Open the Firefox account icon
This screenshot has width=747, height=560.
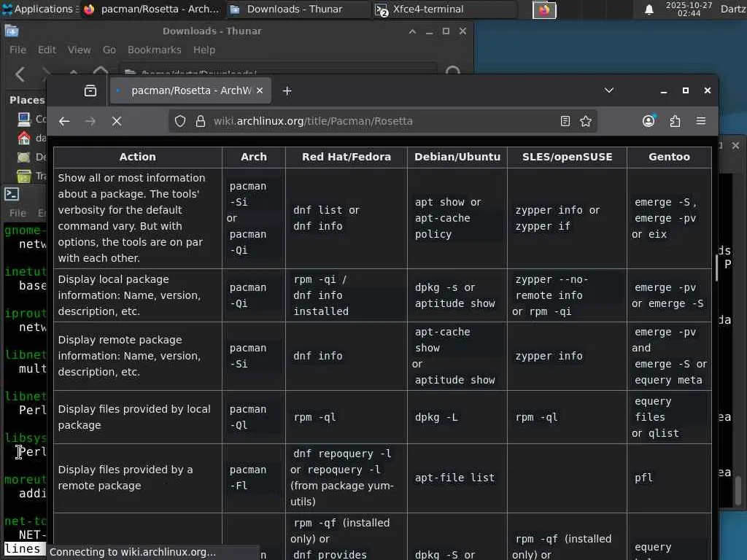[x=649, y=121]
